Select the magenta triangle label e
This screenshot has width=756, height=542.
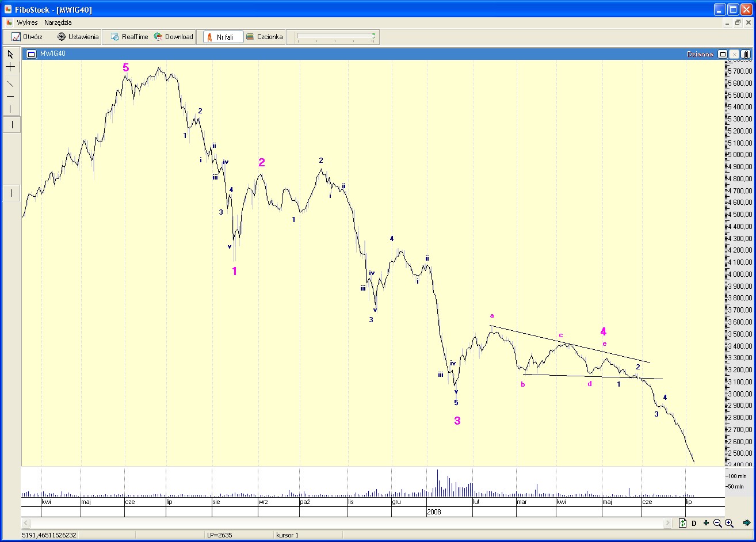[605, 344]
